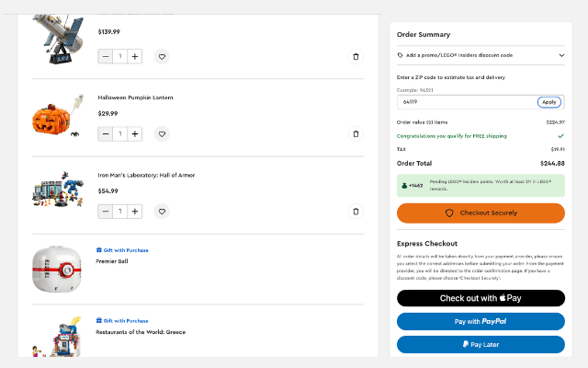Click the free shipping green checkmark
Screen dimensions: 588x368
coord(560,136)
